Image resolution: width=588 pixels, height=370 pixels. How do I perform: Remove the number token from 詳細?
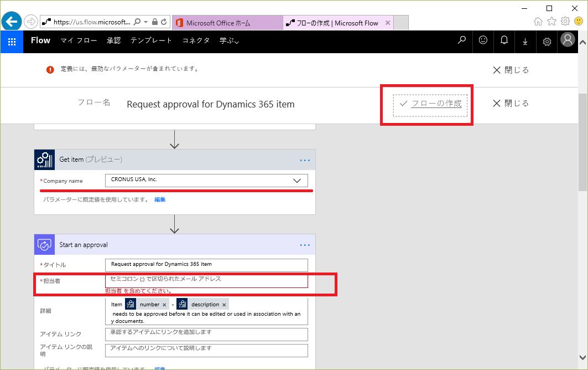164,305
